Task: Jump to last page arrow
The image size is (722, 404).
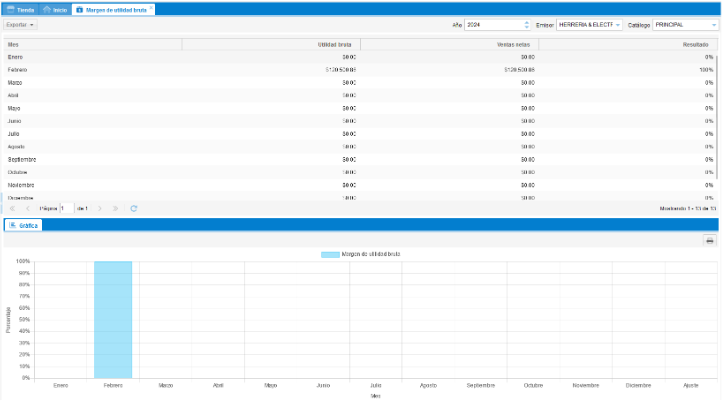Action: (116, 208)
